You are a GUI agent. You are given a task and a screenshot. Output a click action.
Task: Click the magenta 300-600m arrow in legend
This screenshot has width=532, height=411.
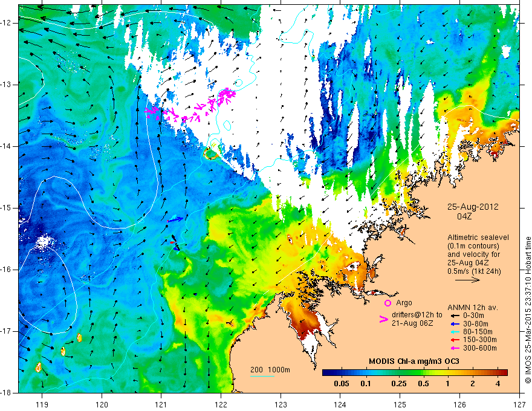tap(455, 348)
